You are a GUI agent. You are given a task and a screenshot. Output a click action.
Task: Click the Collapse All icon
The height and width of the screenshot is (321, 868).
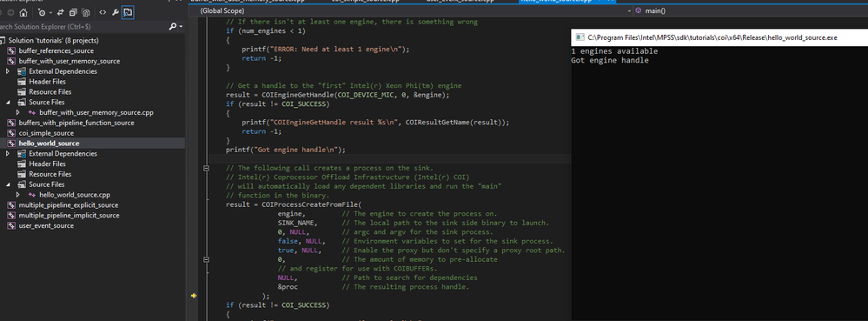(72, 12)
